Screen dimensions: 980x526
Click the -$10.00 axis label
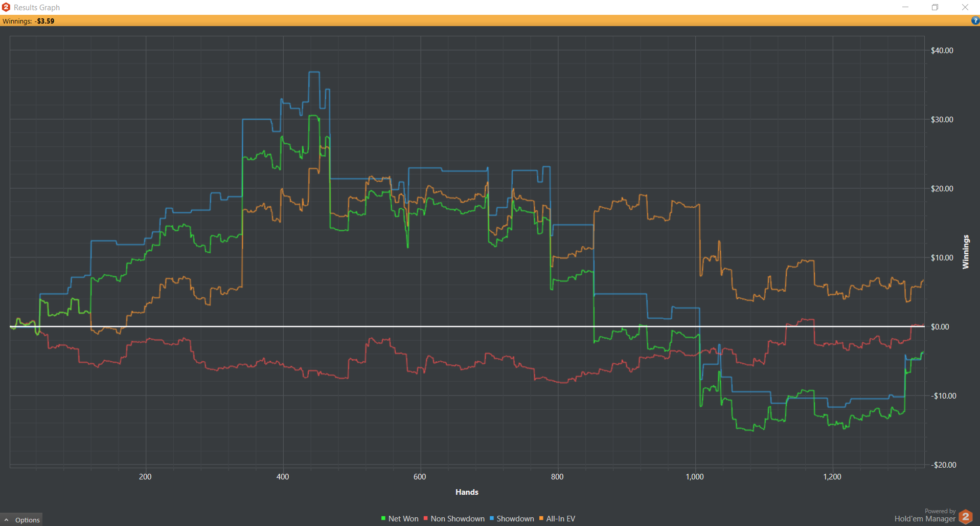pos(943,396)
